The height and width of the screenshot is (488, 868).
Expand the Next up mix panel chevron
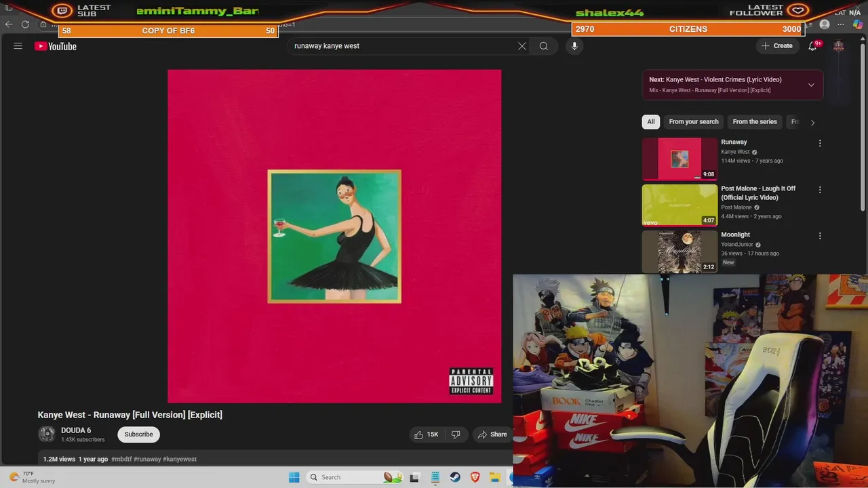(811, 85)
